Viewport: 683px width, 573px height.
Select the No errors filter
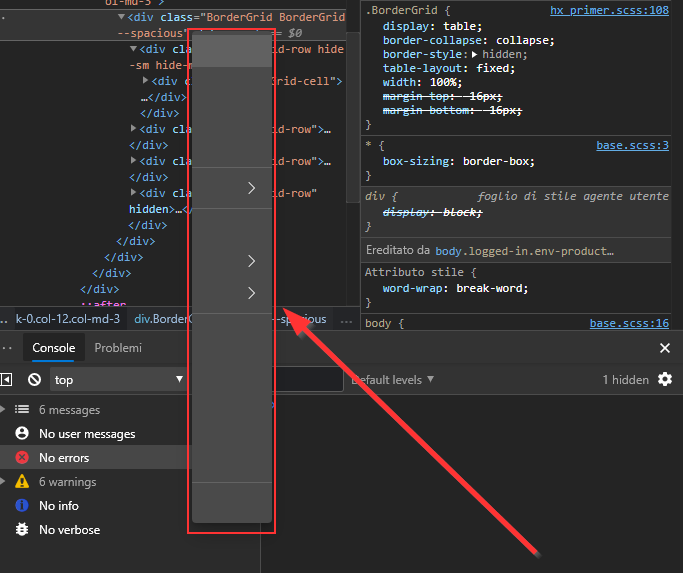coord(96,458)
